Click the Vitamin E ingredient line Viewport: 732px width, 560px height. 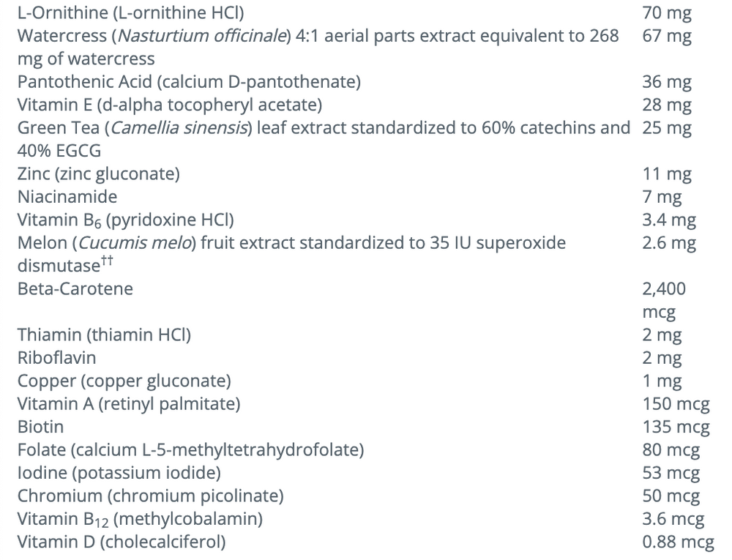(169, 105)
